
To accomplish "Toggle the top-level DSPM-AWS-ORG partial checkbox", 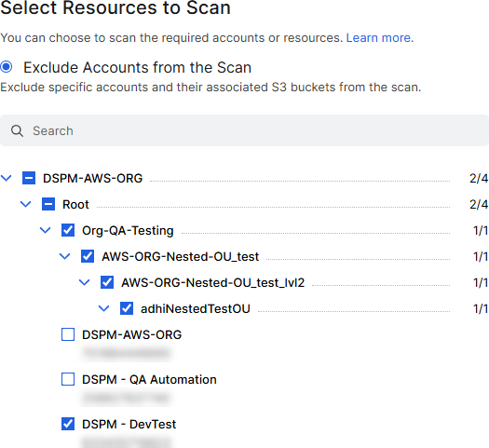I will [29, 178].
